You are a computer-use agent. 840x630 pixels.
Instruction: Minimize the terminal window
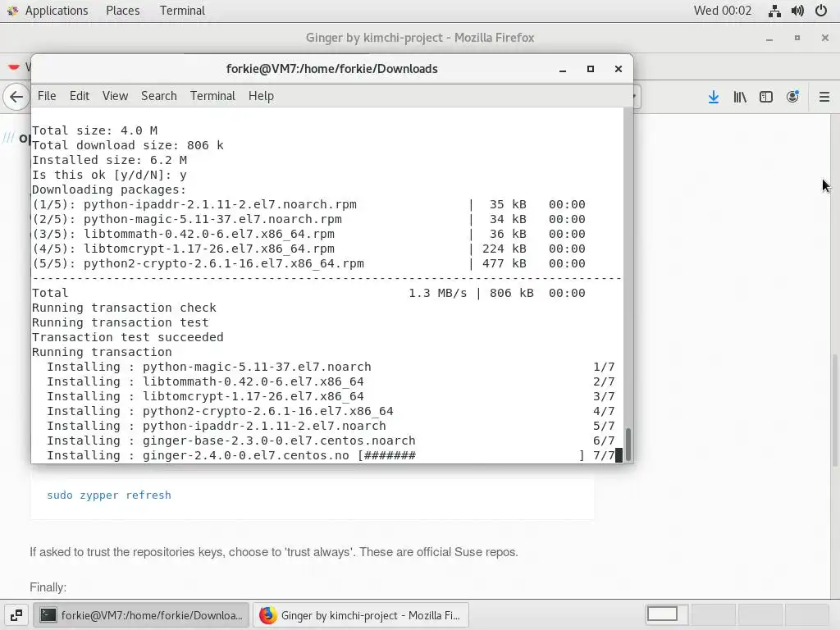[x=563, y=69]
